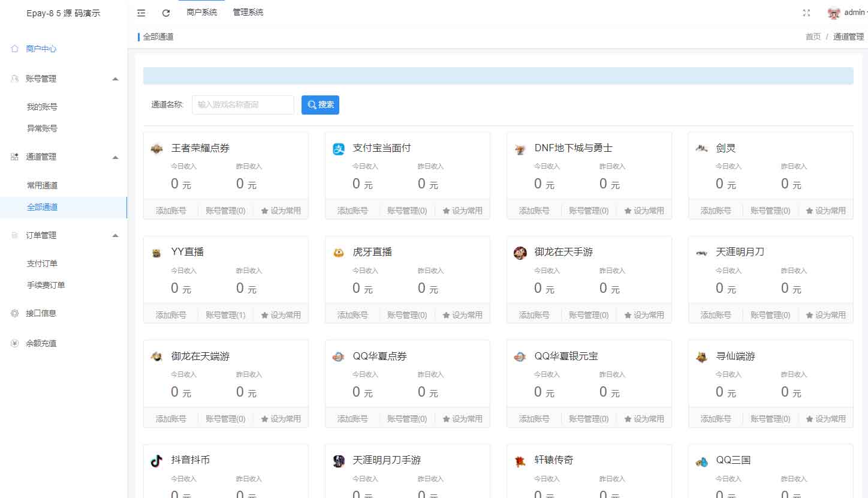Click the 天涯明月刀手游 icon
The height and width of the screenshot is (498, 868).
tap(339, 461)
